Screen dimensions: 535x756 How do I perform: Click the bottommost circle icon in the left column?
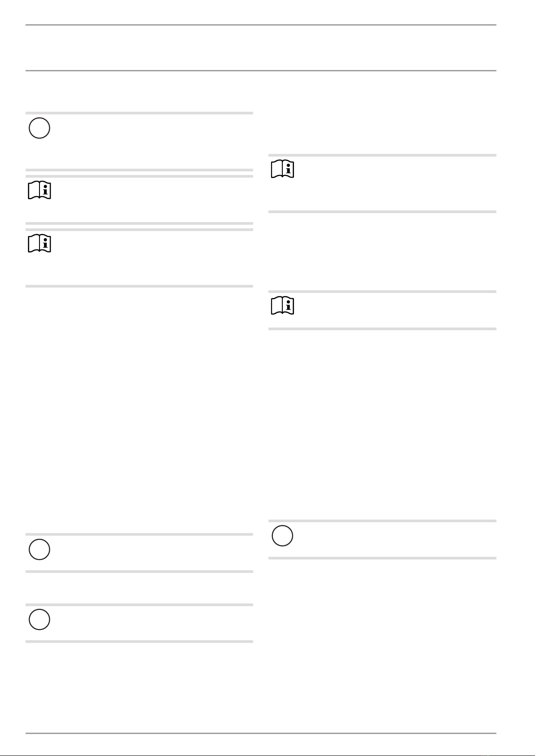point(39,620)
